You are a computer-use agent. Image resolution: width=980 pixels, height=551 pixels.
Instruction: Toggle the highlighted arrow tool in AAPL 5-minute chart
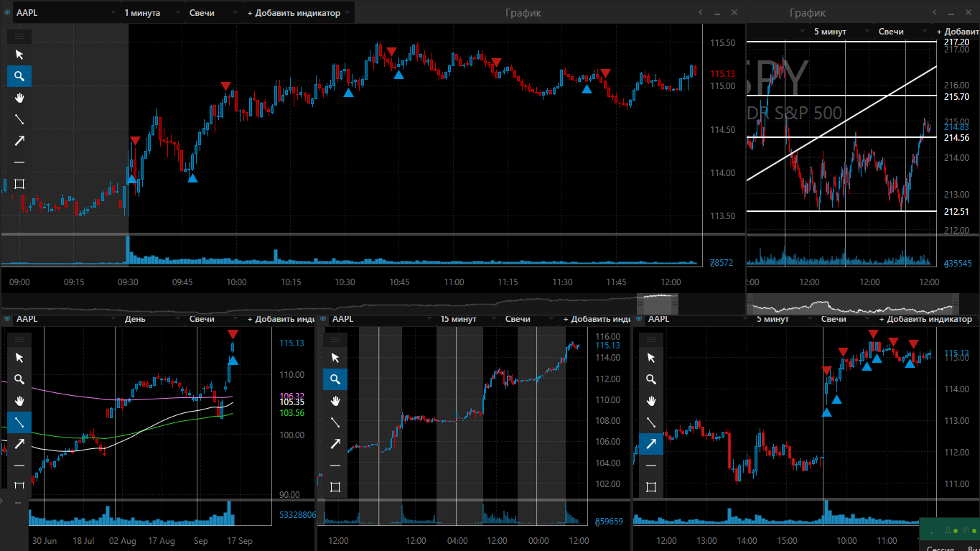(651, 444)
